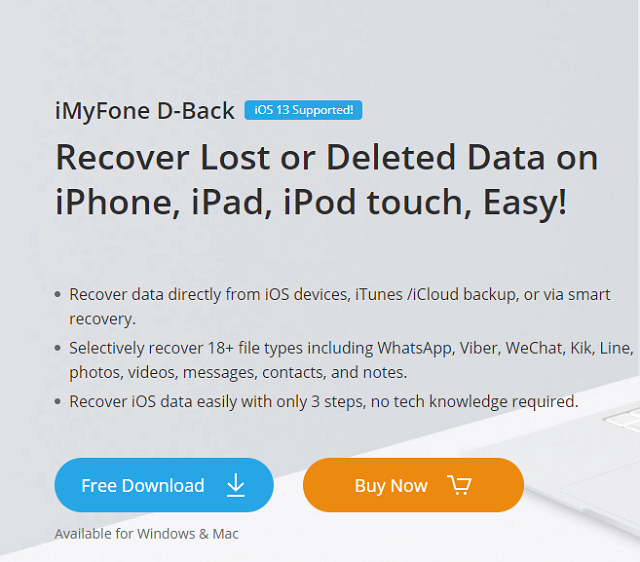
Task: Click the Recover Lost or Deleted Data headline
Action: point(327,158)
